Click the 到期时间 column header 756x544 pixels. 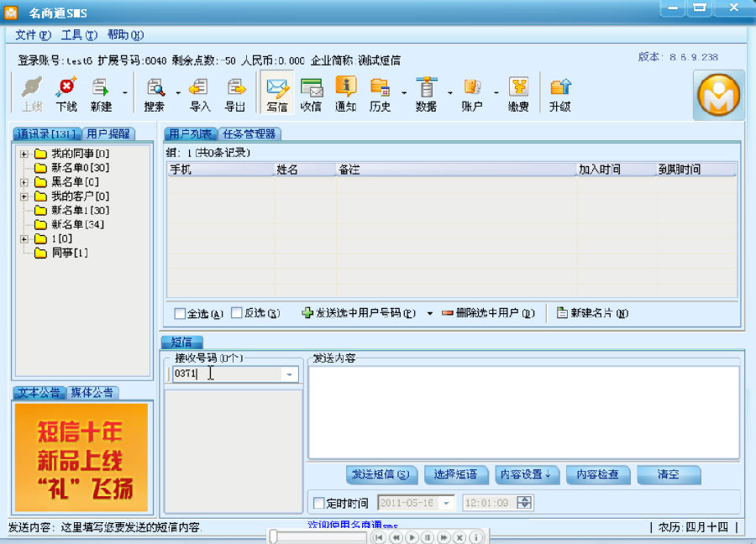click(696, 170)
